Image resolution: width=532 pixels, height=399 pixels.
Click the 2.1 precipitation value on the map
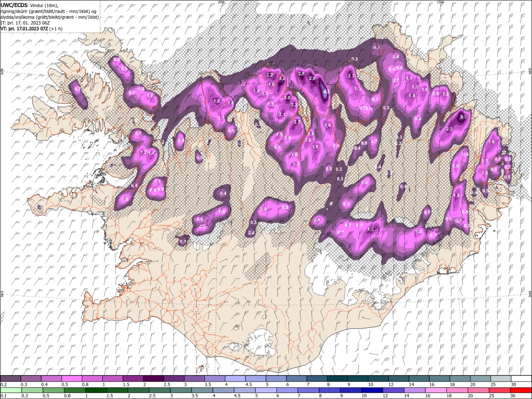282,115
